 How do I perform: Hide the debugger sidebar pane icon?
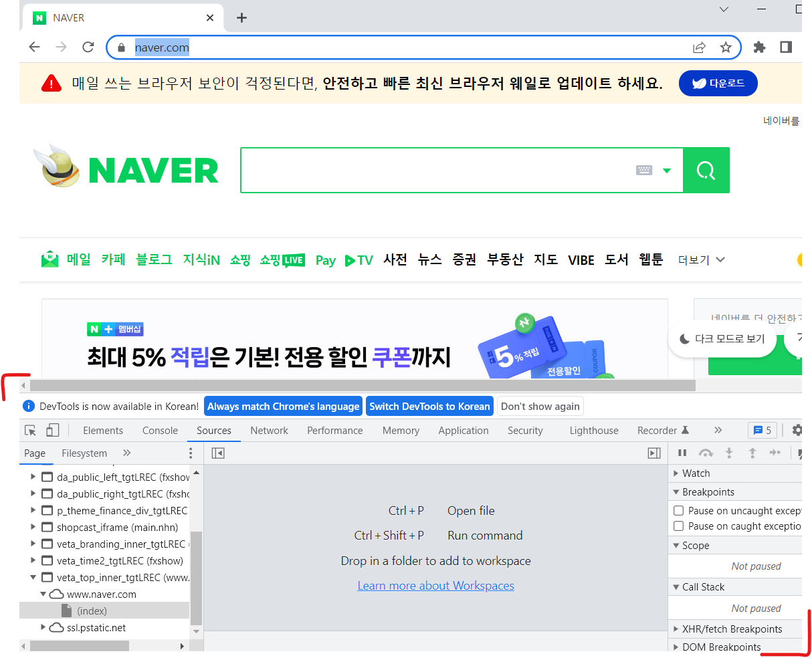[654, 453]
